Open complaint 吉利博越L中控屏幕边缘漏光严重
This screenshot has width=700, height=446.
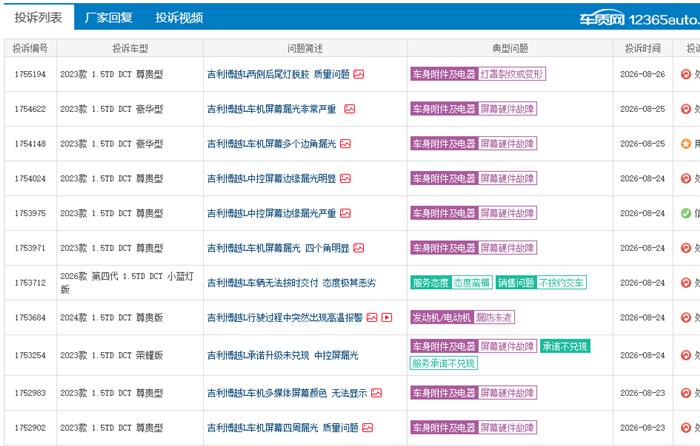(271, 213)
